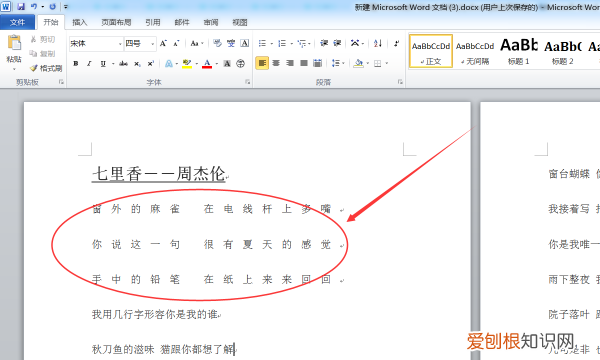The height and width of the screenshot is (360, 600).
Task: Toggle Bold formatting
Action: [x=76, y=64]
